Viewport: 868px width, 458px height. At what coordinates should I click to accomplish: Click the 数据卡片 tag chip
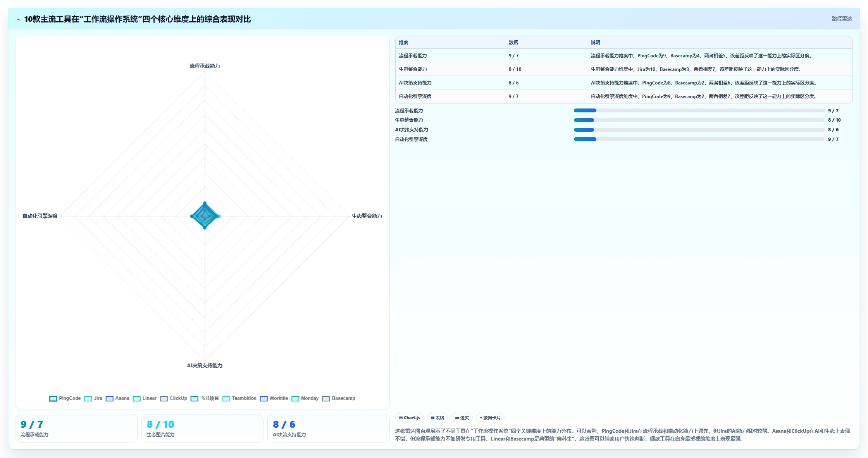(x=490, y=418)
